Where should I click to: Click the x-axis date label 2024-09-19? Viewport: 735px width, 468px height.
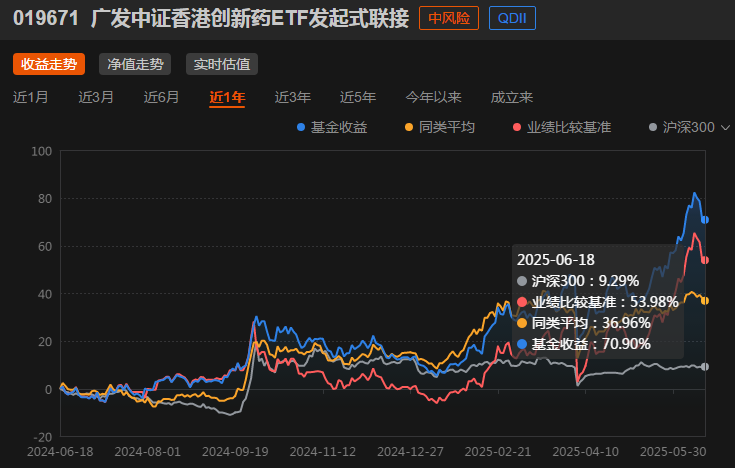pyautogui.click(x=235, y=452)
